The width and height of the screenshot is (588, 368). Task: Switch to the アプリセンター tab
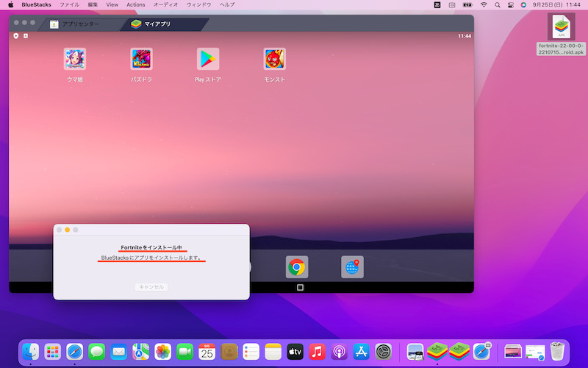tap(74, 24)
